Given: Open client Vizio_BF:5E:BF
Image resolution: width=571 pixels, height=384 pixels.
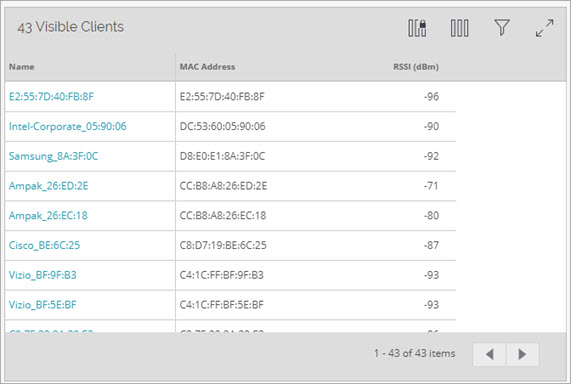Looking at the screenshot, I should pos(43,305).
